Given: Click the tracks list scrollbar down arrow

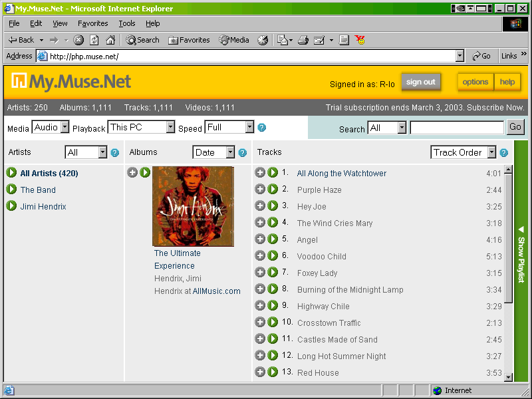Looking at the screenshot, I should (x=508, y=377).
